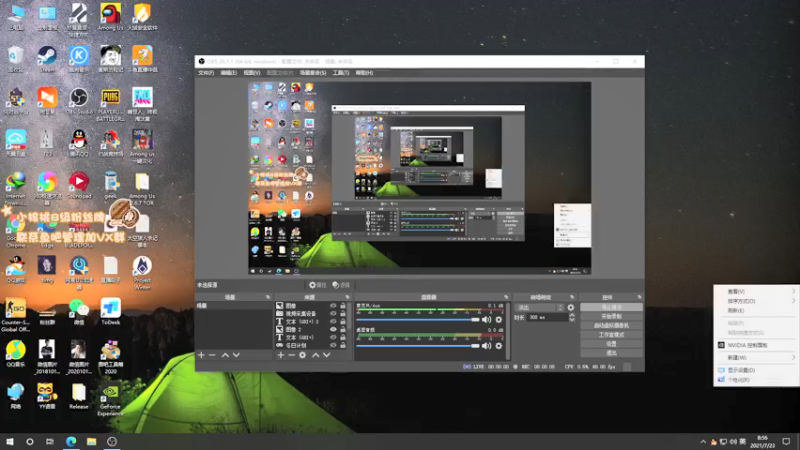This screenshot has height=450, width=800.
Task: Open the PUBG Battlegrounds desktop shortcut
Action: (110, 105)
